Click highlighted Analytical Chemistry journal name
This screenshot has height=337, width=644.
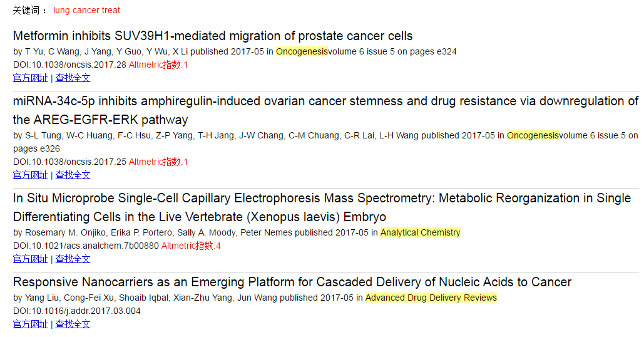(x=420, y=232)
